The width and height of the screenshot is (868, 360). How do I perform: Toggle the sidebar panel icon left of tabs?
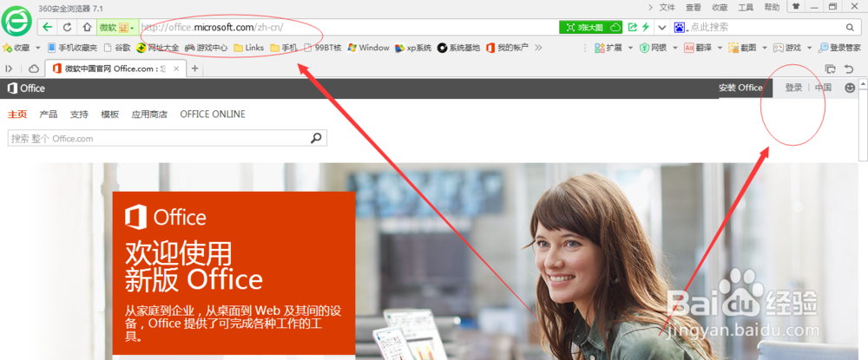coord(9,69)
